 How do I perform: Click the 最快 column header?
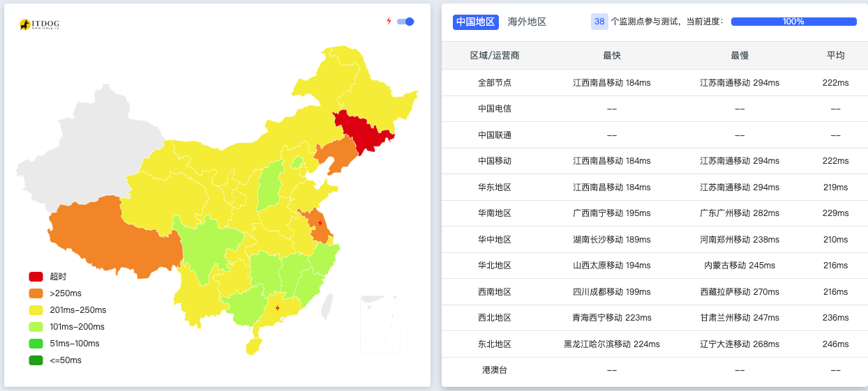[x=612, y=55]
